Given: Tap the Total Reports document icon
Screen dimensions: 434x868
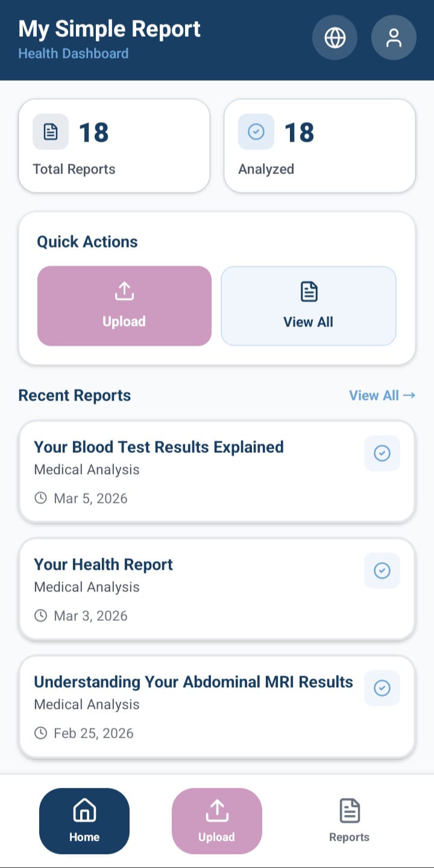Looking at the screenshot, I should pos(51,132).
